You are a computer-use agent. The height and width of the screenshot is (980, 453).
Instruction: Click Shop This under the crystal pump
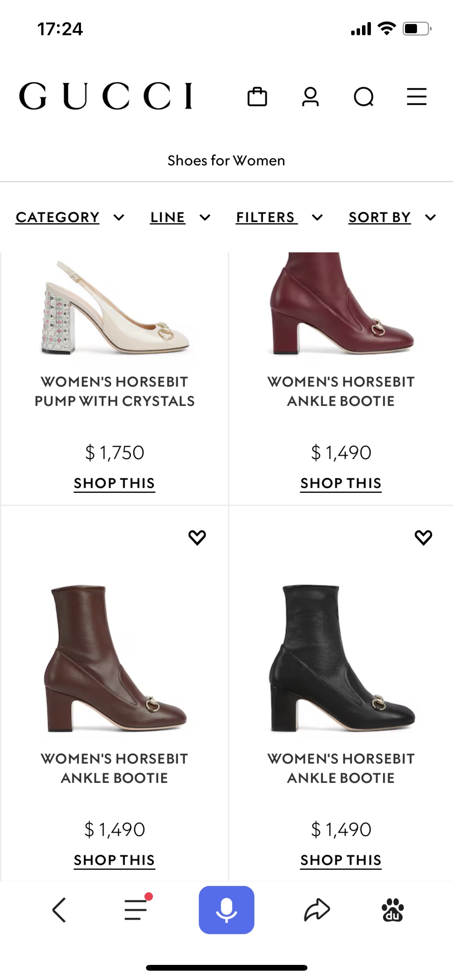tap(115, 483)
